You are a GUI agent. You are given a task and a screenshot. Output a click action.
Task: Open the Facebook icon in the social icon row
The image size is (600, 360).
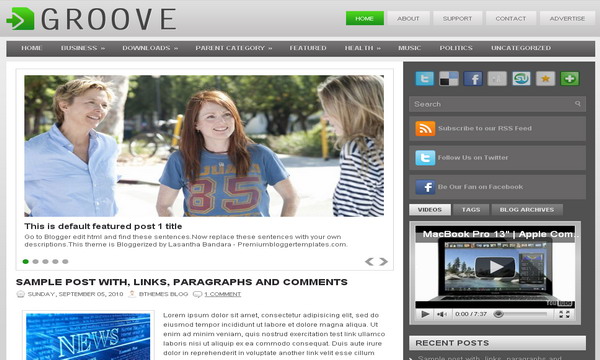tap(473, 78)
